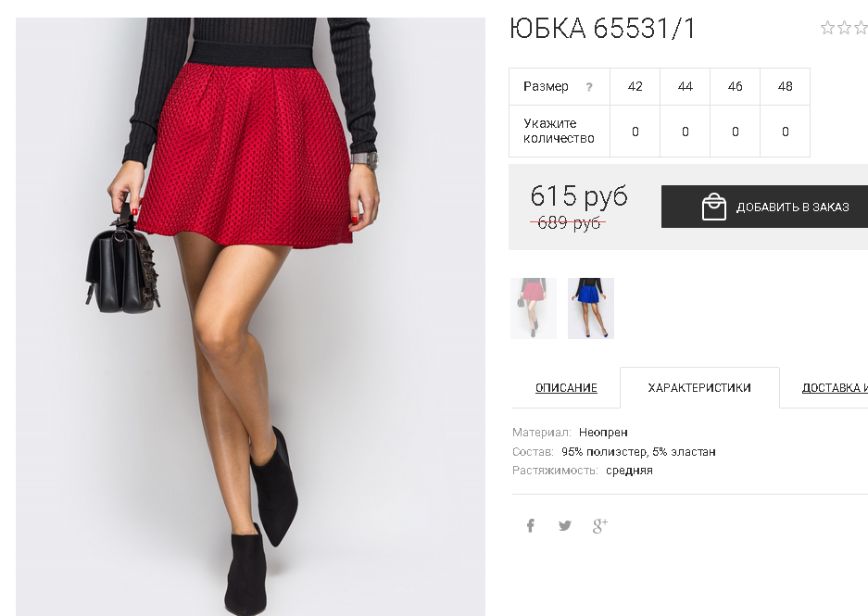Screen dimensions: 868x616
Task: Set quantity for size 46
Action: pos(736,132)
